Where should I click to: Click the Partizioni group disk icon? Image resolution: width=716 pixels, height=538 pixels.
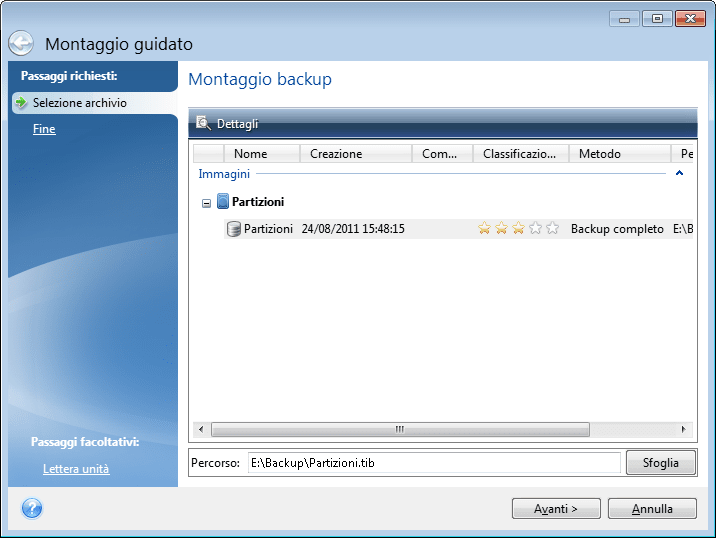223,202
